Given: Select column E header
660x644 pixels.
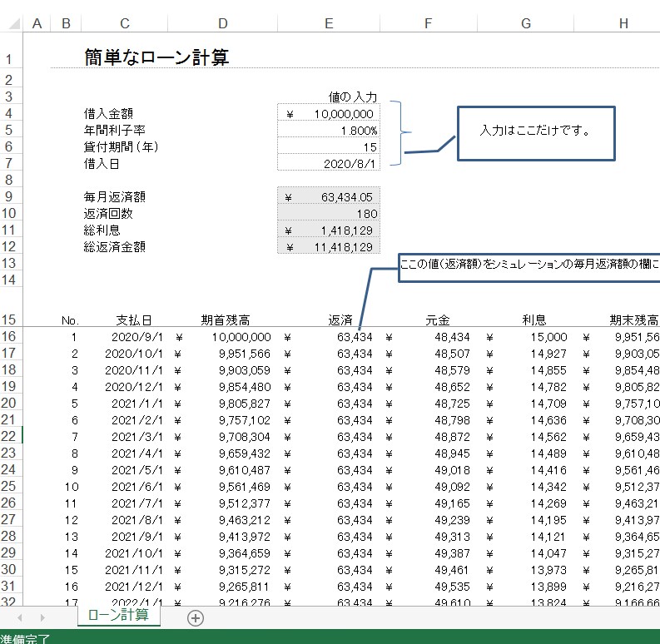Looking at the screenshot, I should coord(329,23).
